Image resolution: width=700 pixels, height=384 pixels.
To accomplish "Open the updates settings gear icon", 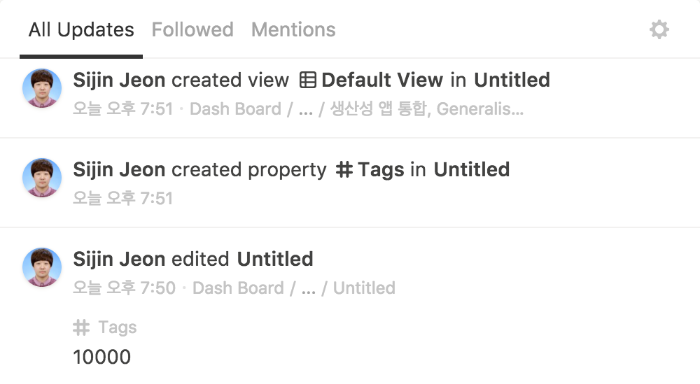I will [659, 30].
